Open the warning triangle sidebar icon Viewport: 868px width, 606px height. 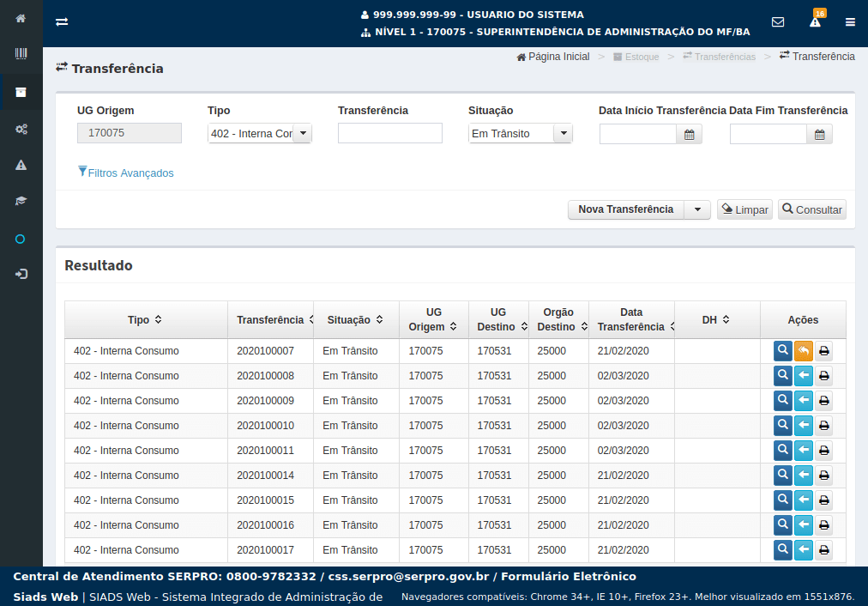point(21,165)
